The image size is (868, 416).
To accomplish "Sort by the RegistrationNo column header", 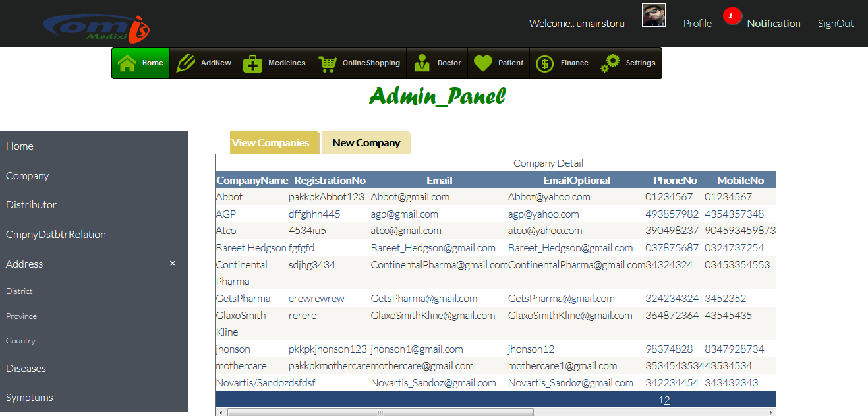I will point(330,181).
